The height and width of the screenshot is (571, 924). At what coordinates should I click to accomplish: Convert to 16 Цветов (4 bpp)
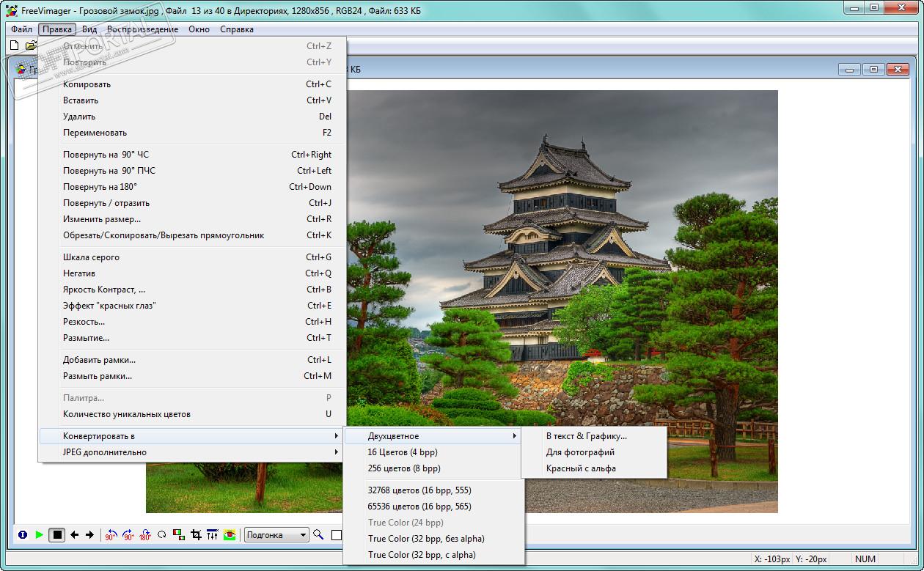pyautogui.click(x=433, y=452)
